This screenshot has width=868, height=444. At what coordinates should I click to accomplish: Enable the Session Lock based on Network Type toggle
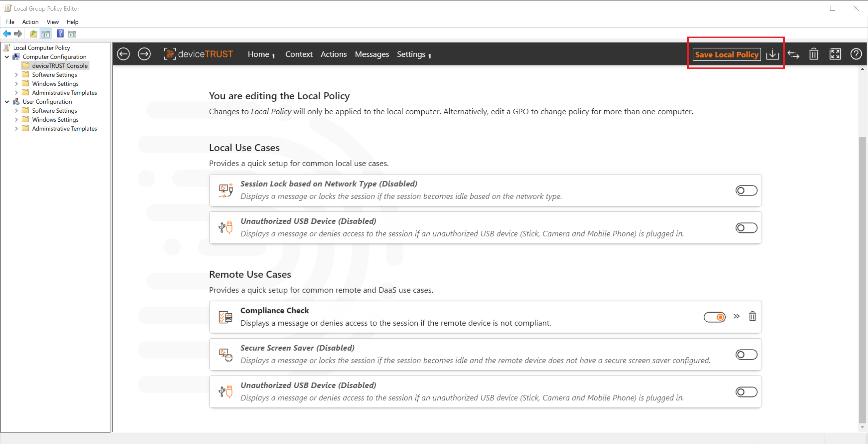tap(746, 190)
